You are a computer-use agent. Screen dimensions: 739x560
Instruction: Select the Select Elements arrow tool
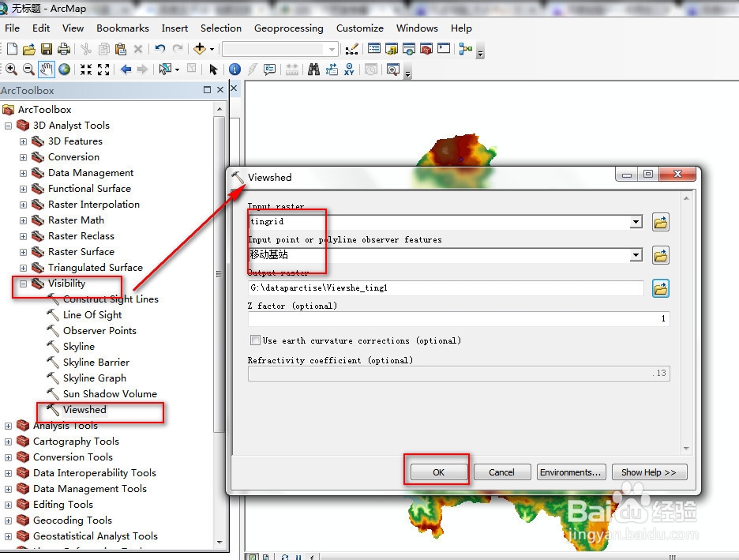point(213,70)
